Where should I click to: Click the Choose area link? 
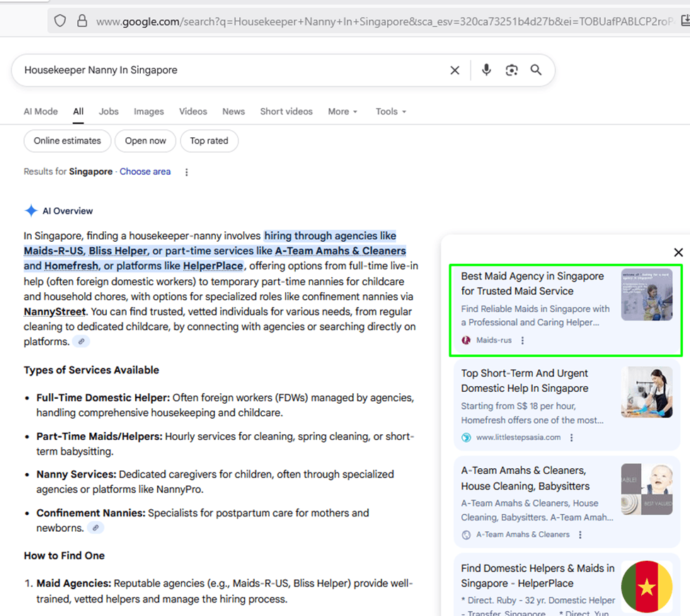145,172
